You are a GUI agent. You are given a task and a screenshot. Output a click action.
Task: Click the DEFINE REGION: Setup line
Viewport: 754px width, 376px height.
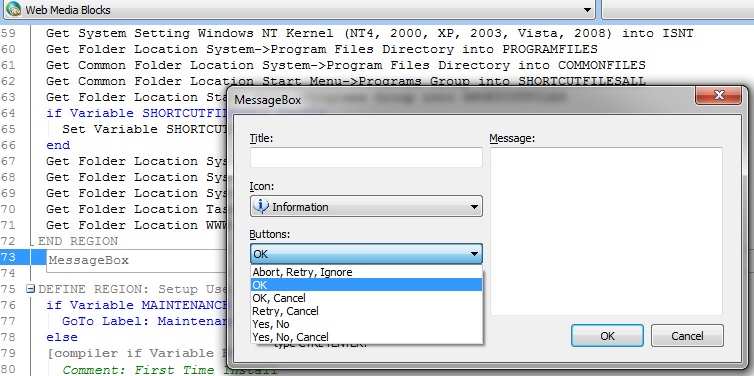point(132,289)
